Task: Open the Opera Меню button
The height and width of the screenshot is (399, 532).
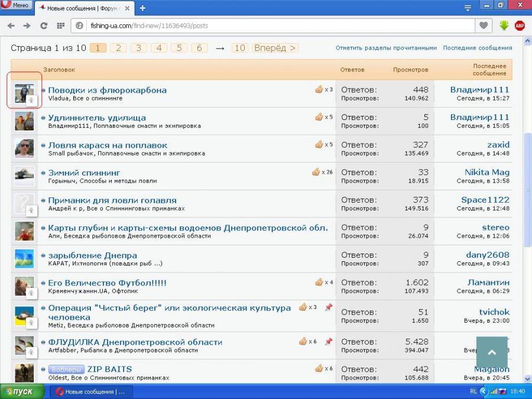Action: click(x=16, y=5)
